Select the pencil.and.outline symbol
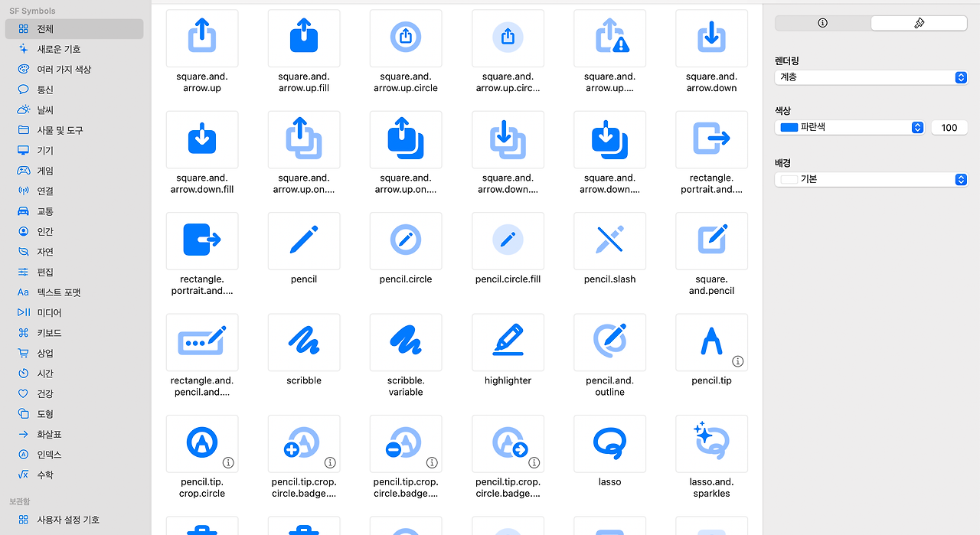The image size is (980, 535). [x=610, y=342]
